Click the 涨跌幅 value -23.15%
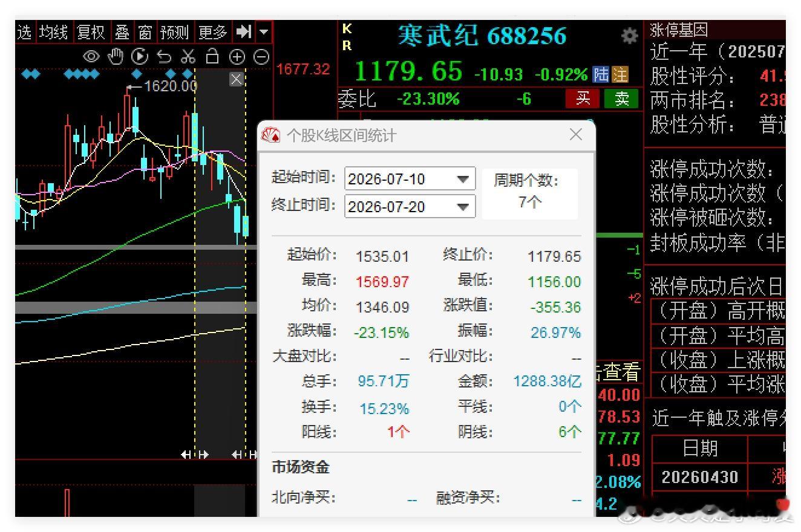The width and height of the screenshot is (801, 532). pyautogui.click(x=381, y=332)
